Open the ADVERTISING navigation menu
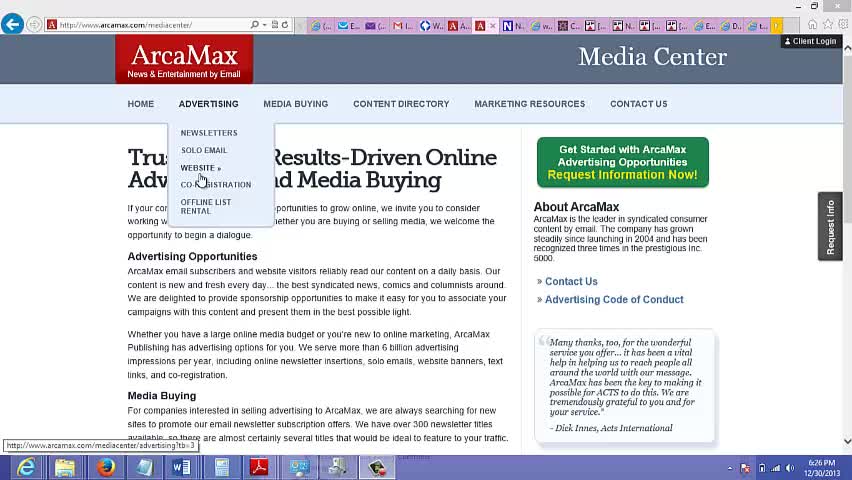852x480 pixels. coord(209,104)
